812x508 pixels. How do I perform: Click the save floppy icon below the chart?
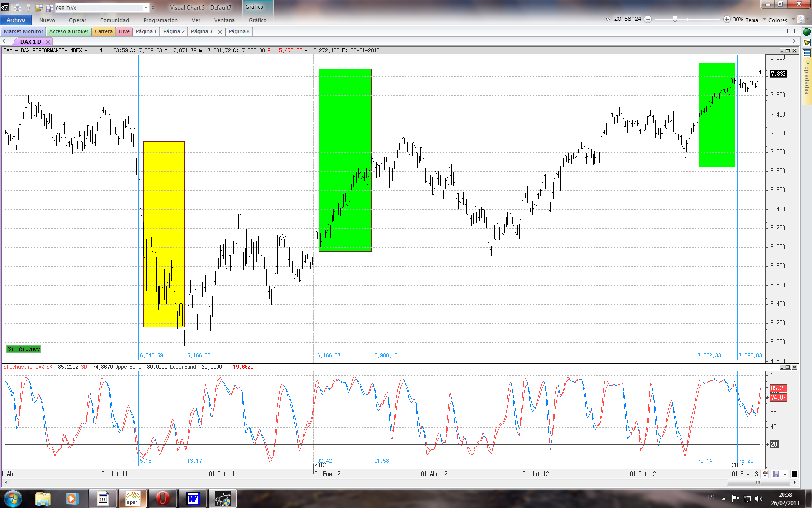776,474
